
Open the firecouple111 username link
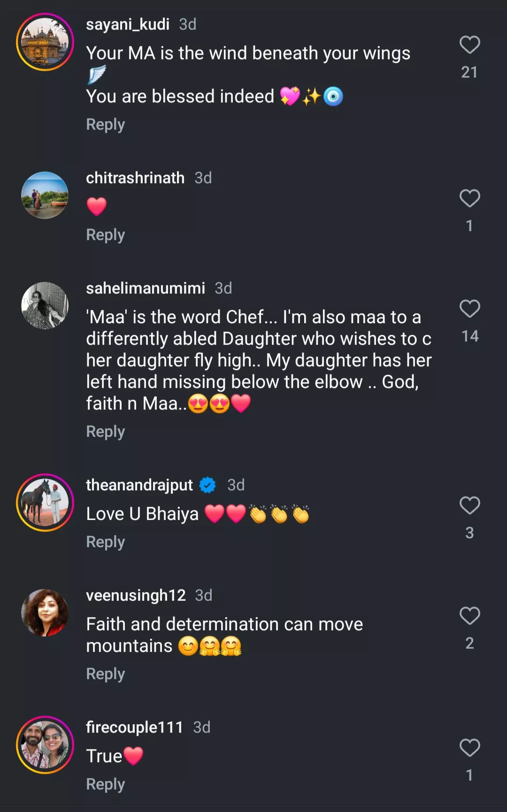[x=135, y=727]
